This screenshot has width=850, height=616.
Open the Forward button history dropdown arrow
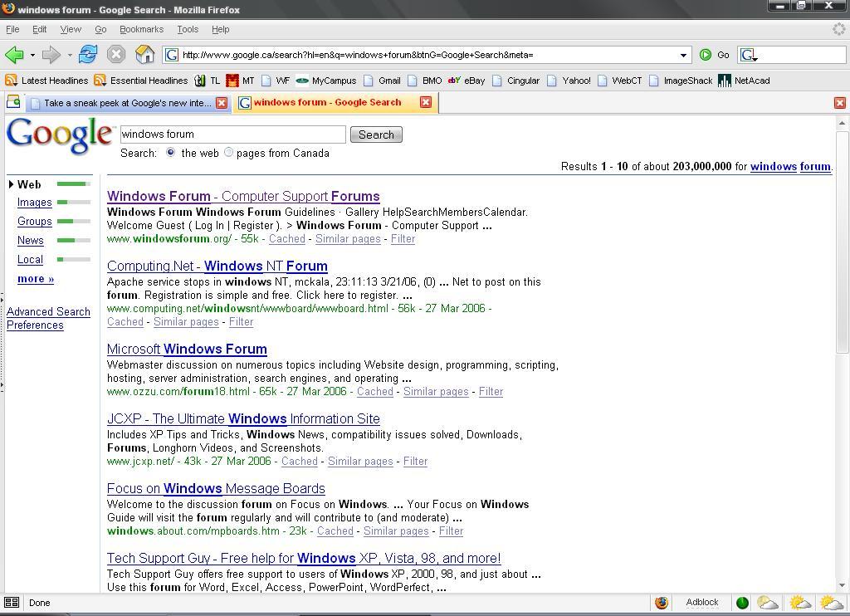pyautogui.click(x=70, y=55)
